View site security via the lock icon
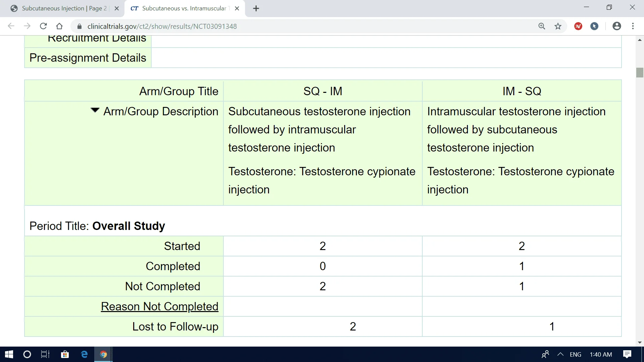This screenshot has width=644, height=362. pos(79,26)
